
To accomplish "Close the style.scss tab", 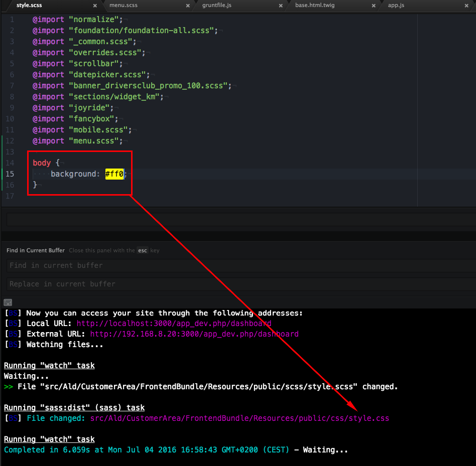I will click(x=95, y=6).
